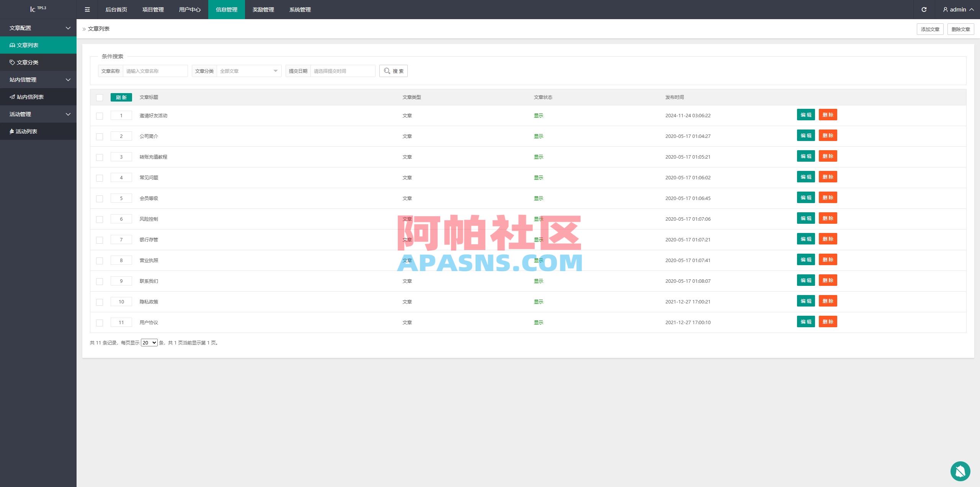
Task: Open the 全部文章 category dropdown
Action: pos(248,71)
